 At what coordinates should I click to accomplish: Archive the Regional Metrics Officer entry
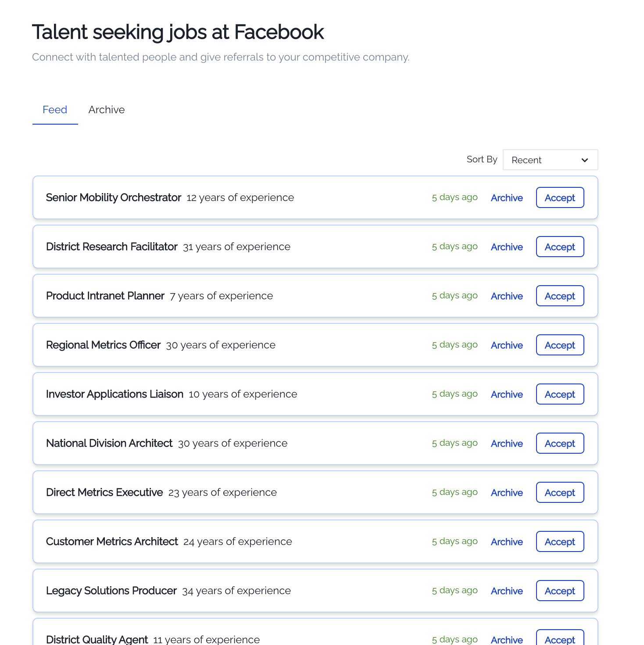[507, 345]
